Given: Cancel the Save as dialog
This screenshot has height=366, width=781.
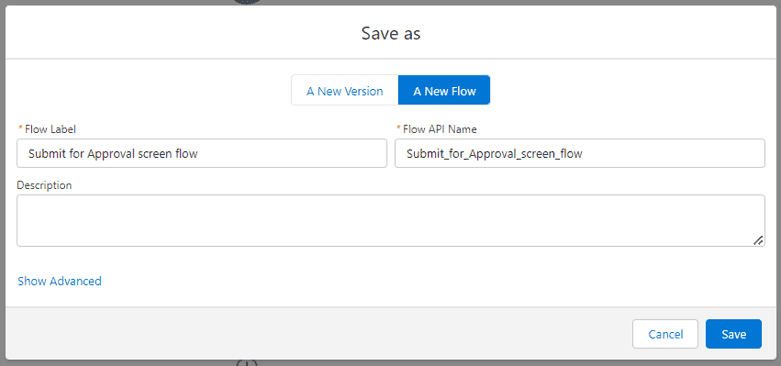Looking at the screenshot, I should click(665, 334).
